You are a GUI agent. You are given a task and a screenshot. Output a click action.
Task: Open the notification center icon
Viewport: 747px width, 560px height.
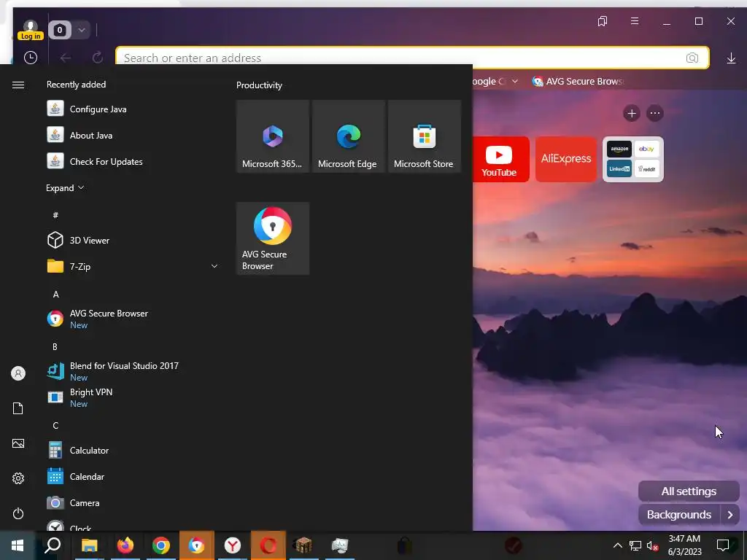pos(723,545)
